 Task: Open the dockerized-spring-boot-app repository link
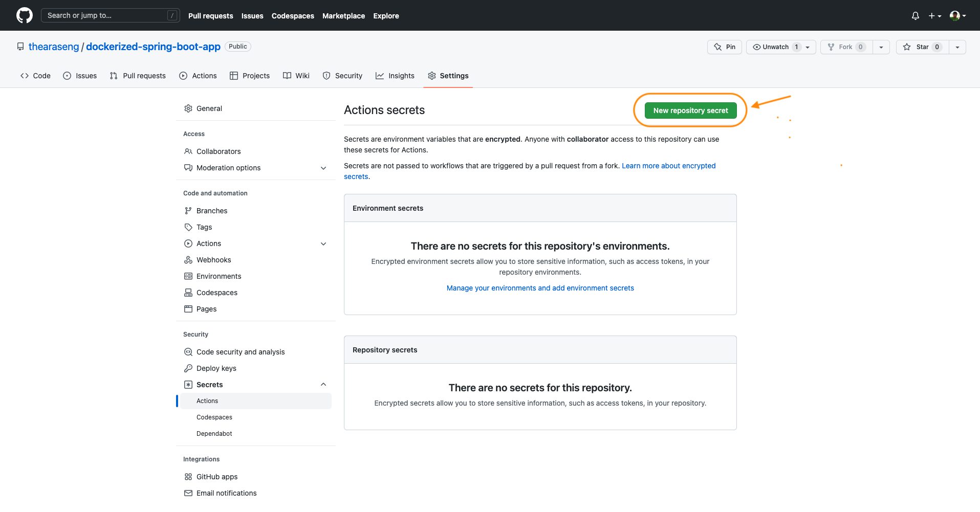pos(153,47)
